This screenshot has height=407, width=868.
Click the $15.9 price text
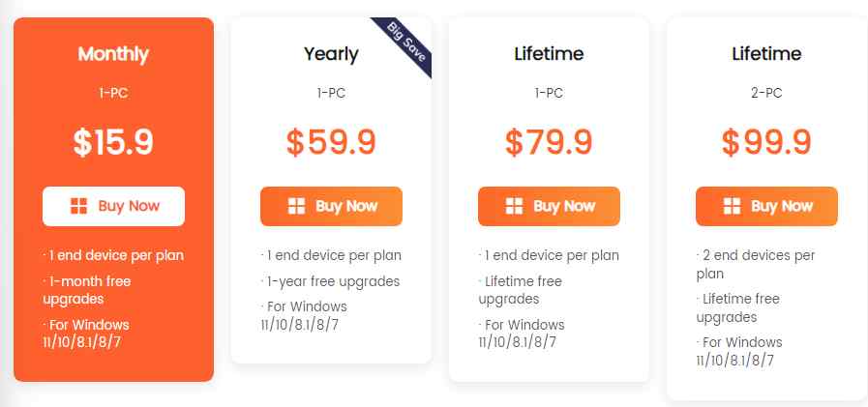click(x=113, y=142)
